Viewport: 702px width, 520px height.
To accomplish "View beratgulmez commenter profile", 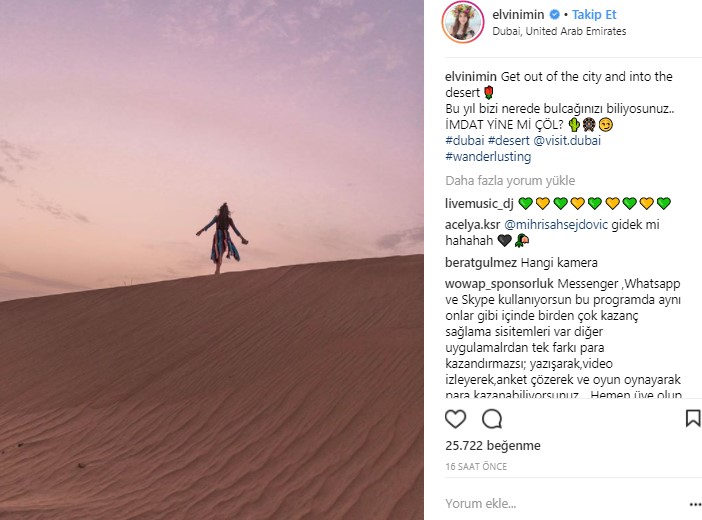I will click(481, 263).
